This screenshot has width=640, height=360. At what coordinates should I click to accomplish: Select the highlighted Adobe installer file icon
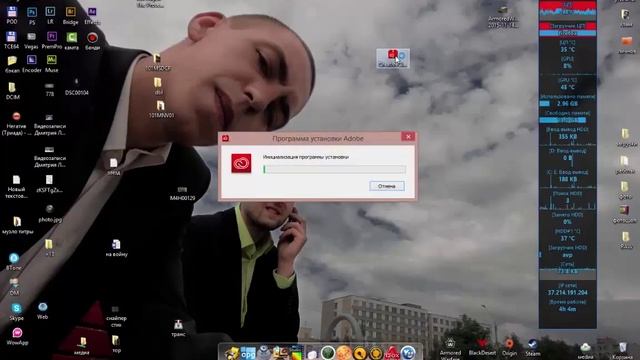coord(393,58)
